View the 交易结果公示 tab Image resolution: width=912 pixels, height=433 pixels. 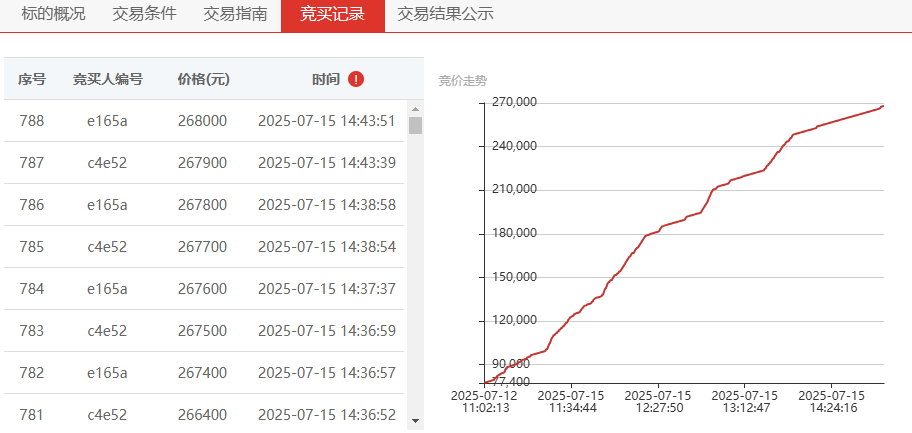446,15
